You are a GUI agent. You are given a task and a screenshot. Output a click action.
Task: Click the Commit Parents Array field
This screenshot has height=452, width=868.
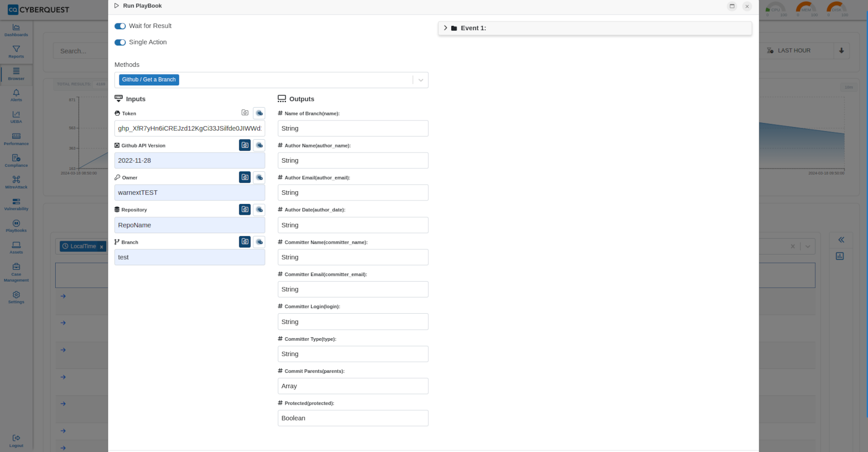(x=353, y=386)
